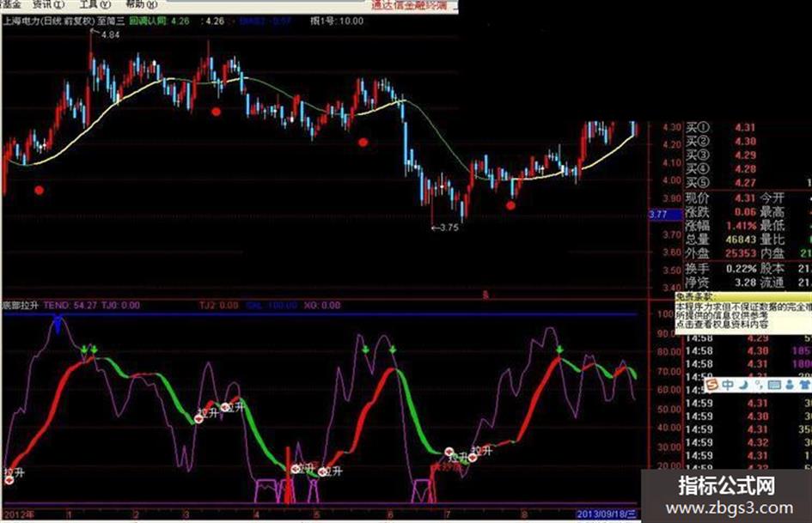The height and width of the screenshot is (523, 812).
Task: Open the 资讯(I) menu
Action: pyautogui.click(x=48, y=4)
